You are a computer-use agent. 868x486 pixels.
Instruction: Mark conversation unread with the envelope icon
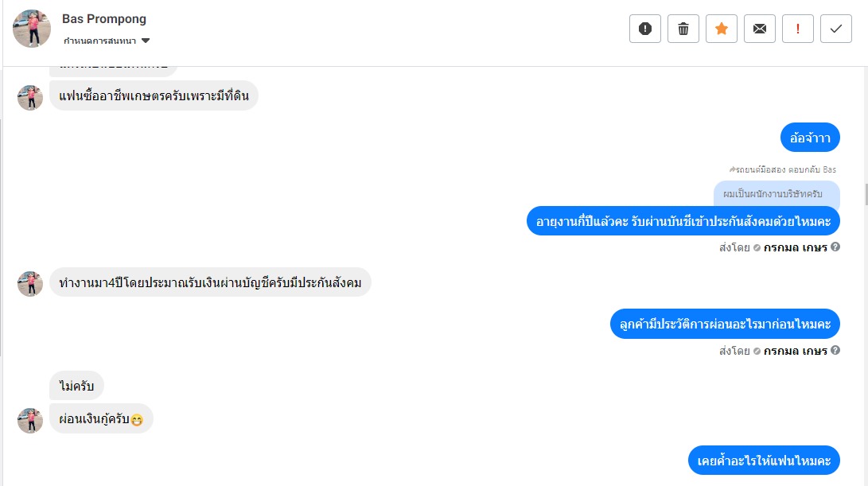click(760, 29)
